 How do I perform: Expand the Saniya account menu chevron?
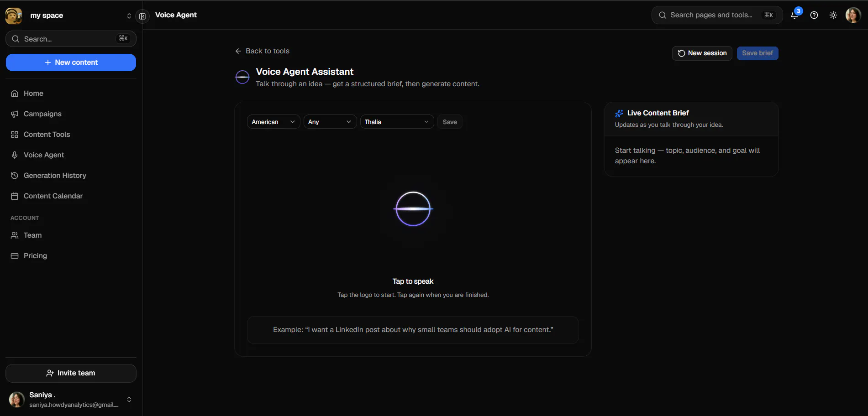129,400
